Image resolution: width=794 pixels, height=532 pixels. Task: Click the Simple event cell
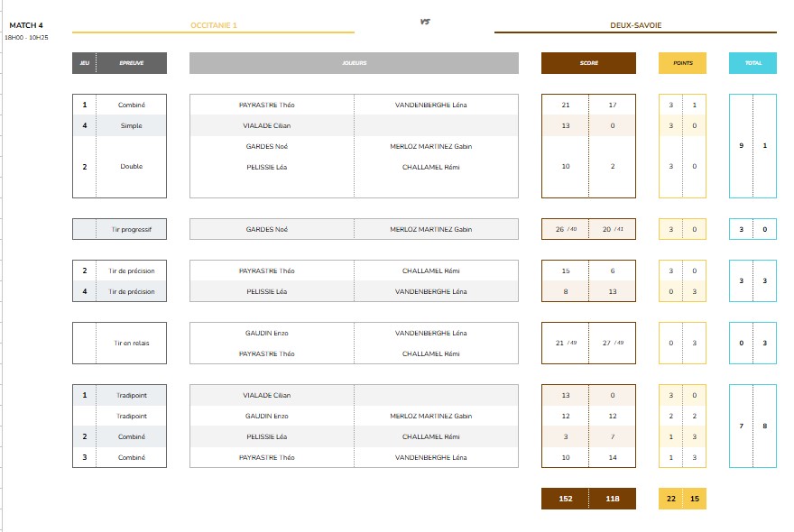point(131,125)
